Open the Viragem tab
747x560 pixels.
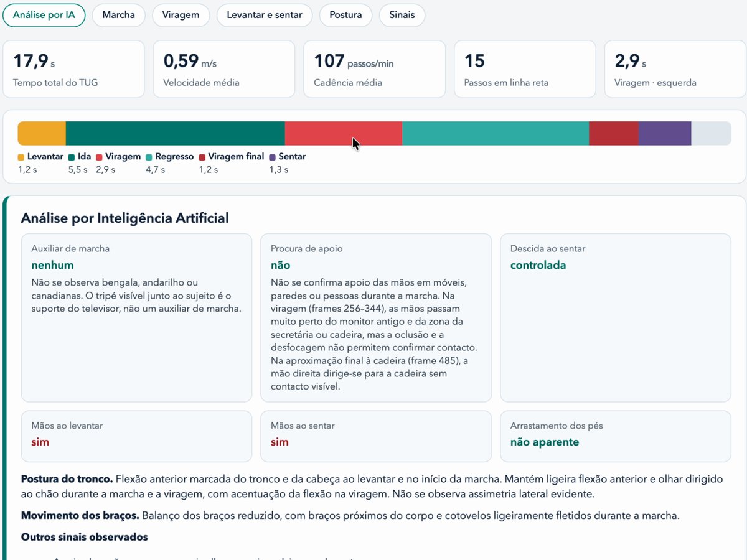(181, 15)
